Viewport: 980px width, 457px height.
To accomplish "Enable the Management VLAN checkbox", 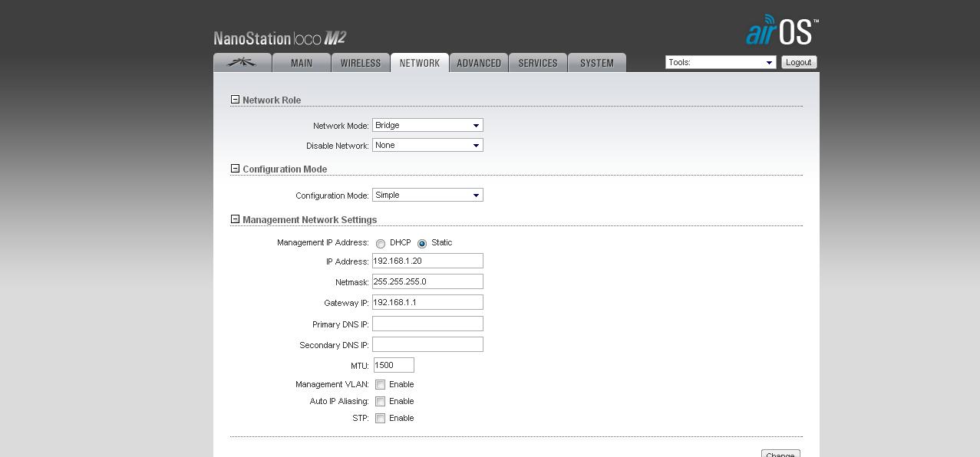I will click(x=381, y=385).
